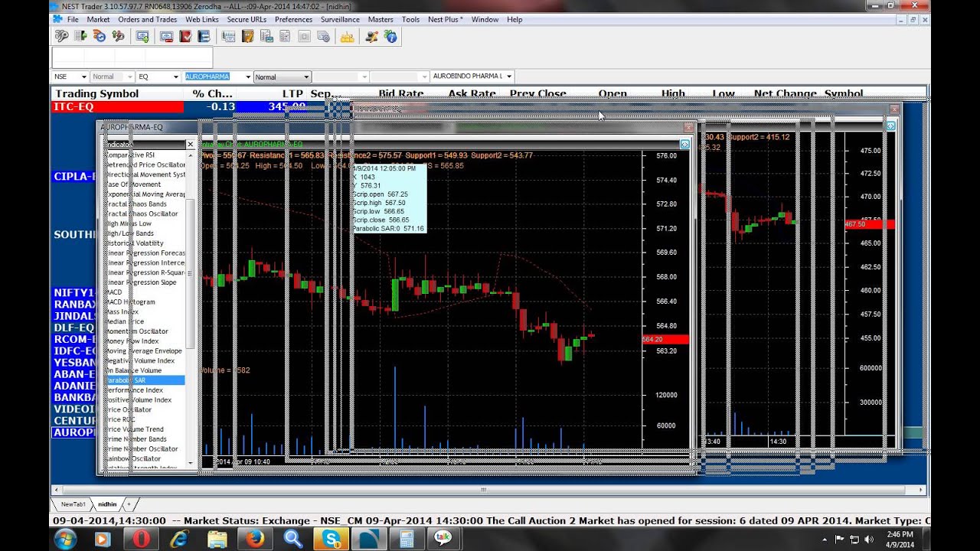Click the window with gear toolbar icon
This screenshot has width=980, height=551.
click(x=322, y=36)
